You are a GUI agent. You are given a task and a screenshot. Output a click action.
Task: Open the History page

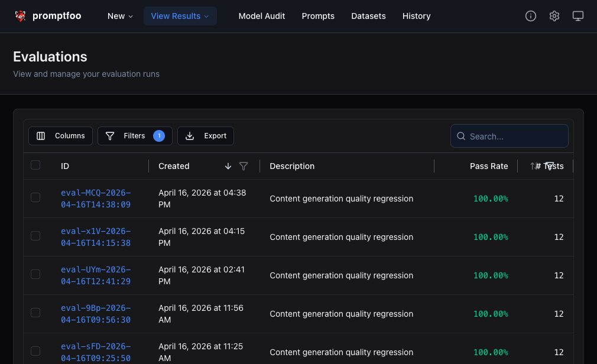click(x=416, y=16)
